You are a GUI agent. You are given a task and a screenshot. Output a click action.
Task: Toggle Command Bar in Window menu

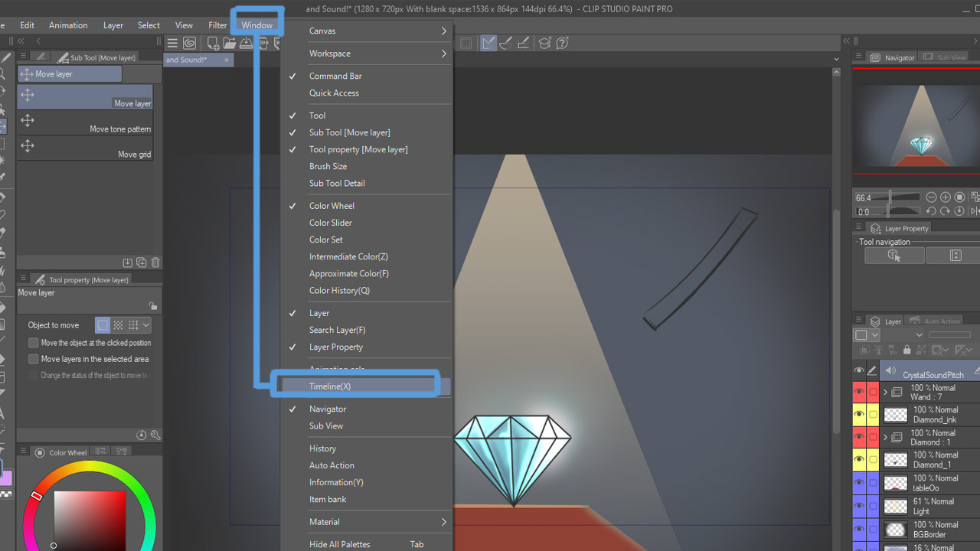pos(366,76)
